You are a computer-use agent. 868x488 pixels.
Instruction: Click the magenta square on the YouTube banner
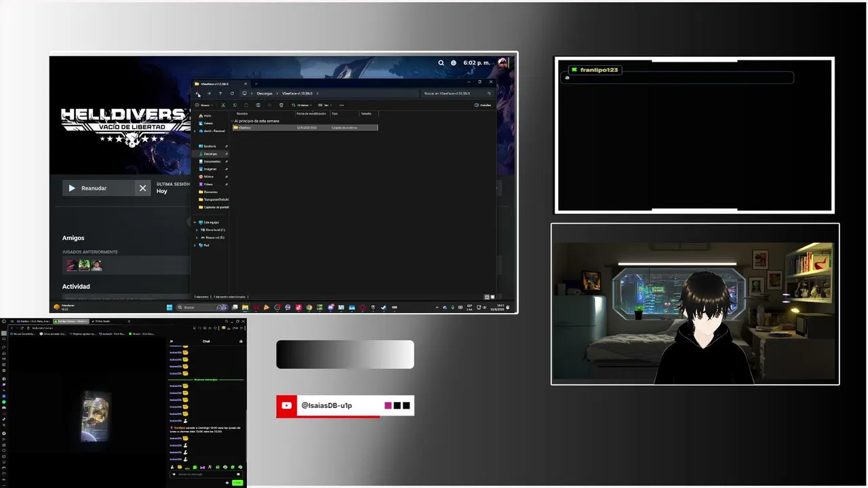tap(388, 405)
